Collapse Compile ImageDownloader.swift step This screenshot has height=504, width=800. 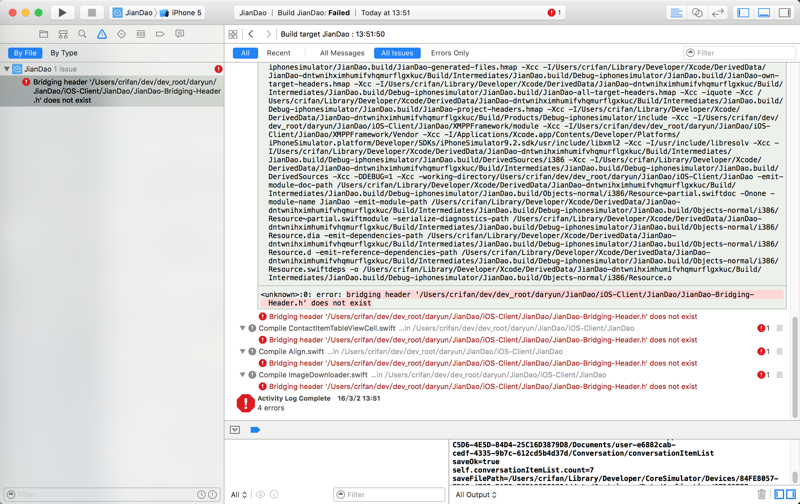click(243, 375)
